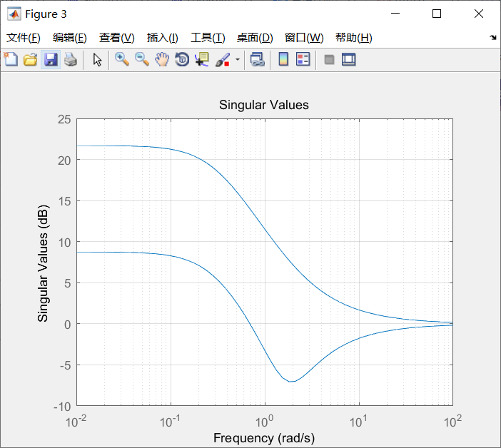501x448 pixels.
Task: Turn on the Data Cursor tool
Action: 202,60
